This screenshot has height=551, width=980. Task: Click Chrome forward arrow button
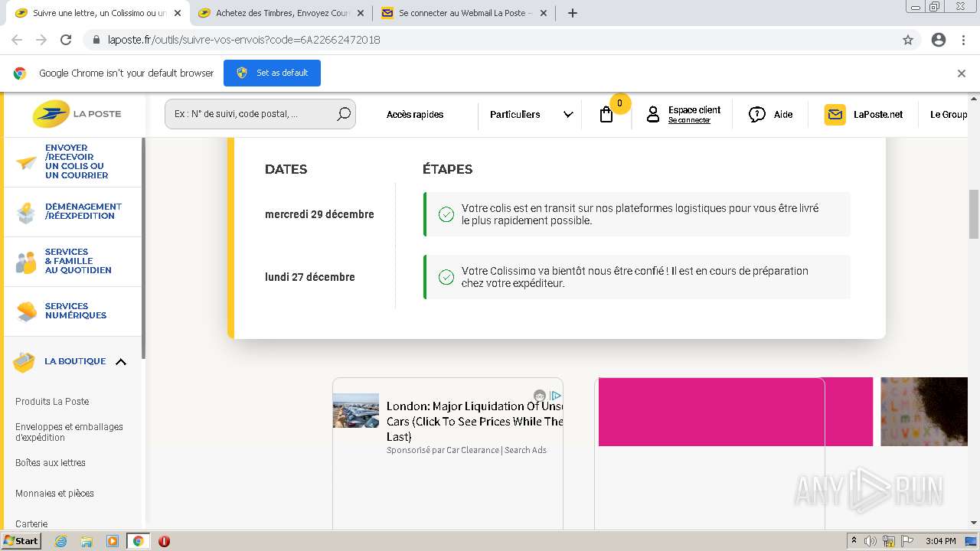[41, 40]
